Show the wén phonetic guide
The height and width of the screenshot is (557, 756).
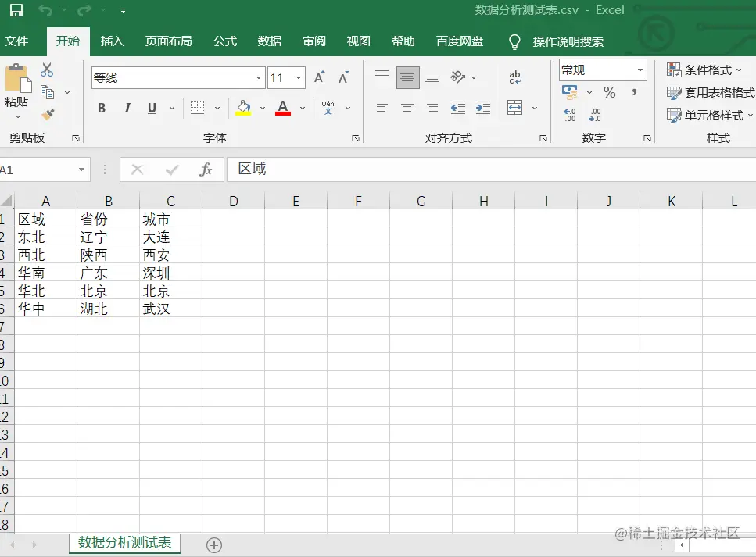pyautogui.click(x=328, y=108)
